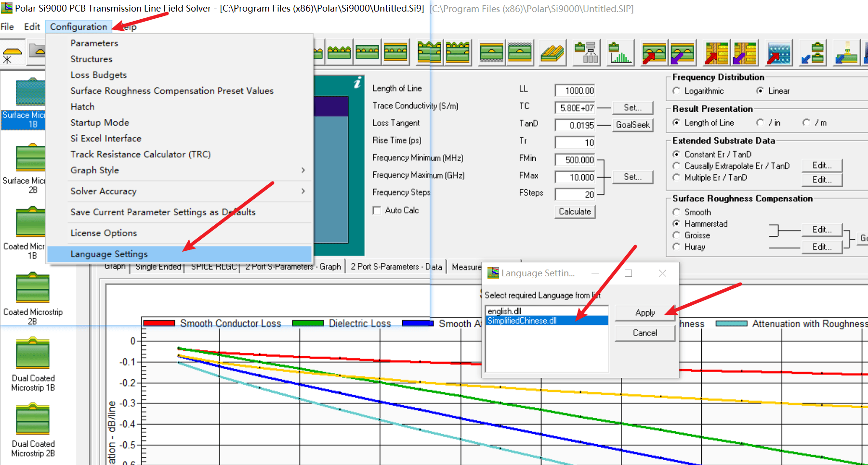The width and height of the screenshot is (868, 465).
Task: Click the Length of Line input field
Action: [x=575, y=91]
